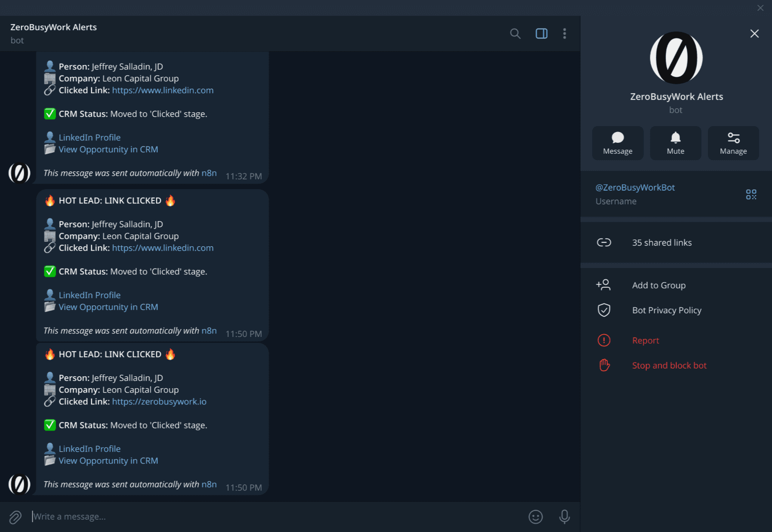This screenshot has height=532, width=772.
Task: Click the 11:32 PM message timestamp
Action: pyautogui.click(x=244, y=176)
